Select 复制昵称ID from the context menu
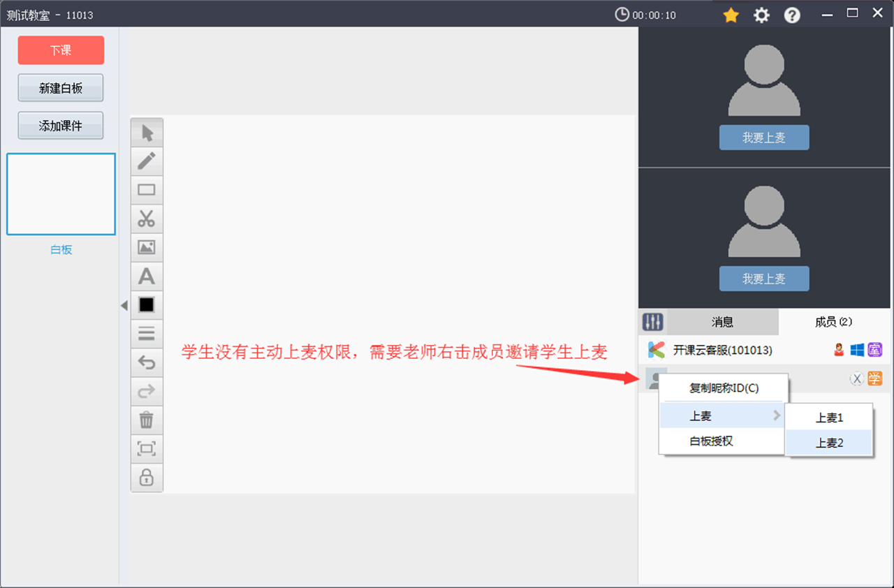 coord(723,388)
